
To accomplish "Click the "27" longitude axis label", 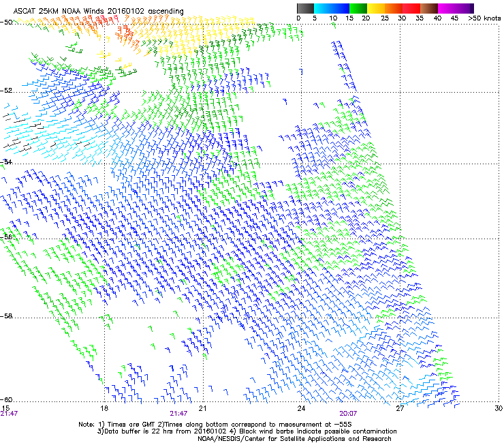I will click(400, 408).
